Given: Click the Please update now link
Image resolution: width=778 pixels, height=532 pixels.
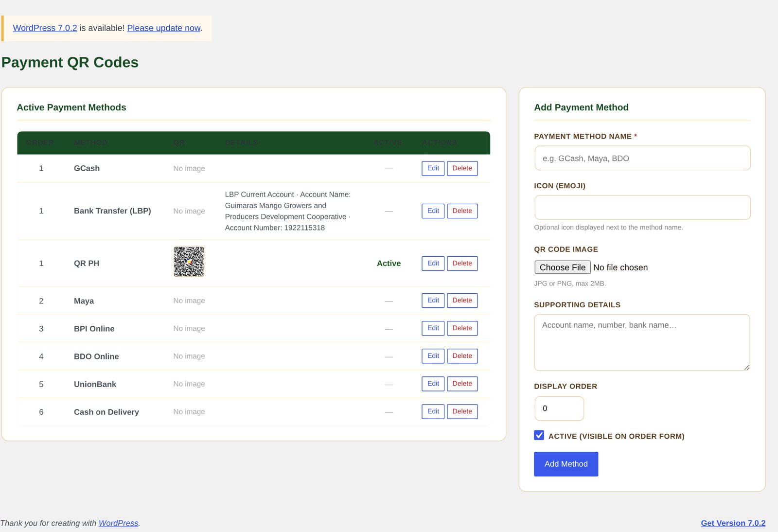Looking at the screenshot, I should coord(164,28).
